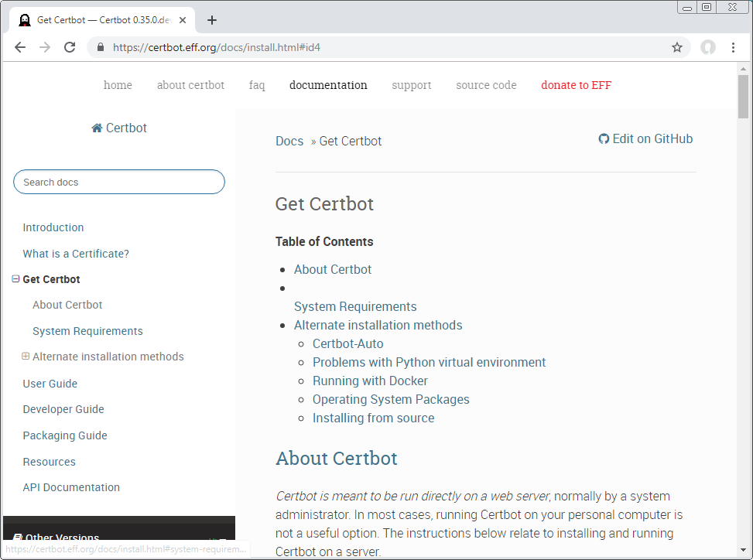Click the scrollbar up arrow

click(x=743, y=69)
